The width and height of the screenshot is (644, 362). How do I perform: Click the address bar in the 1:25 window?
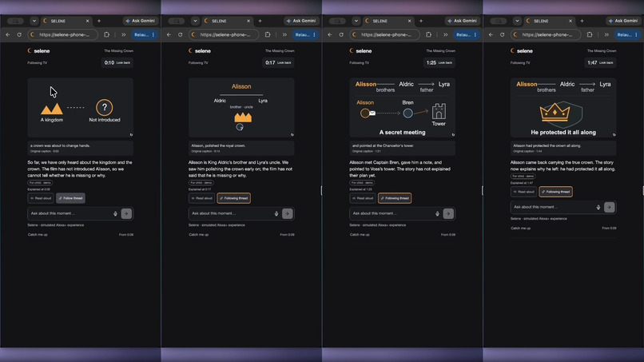point(385,35)
